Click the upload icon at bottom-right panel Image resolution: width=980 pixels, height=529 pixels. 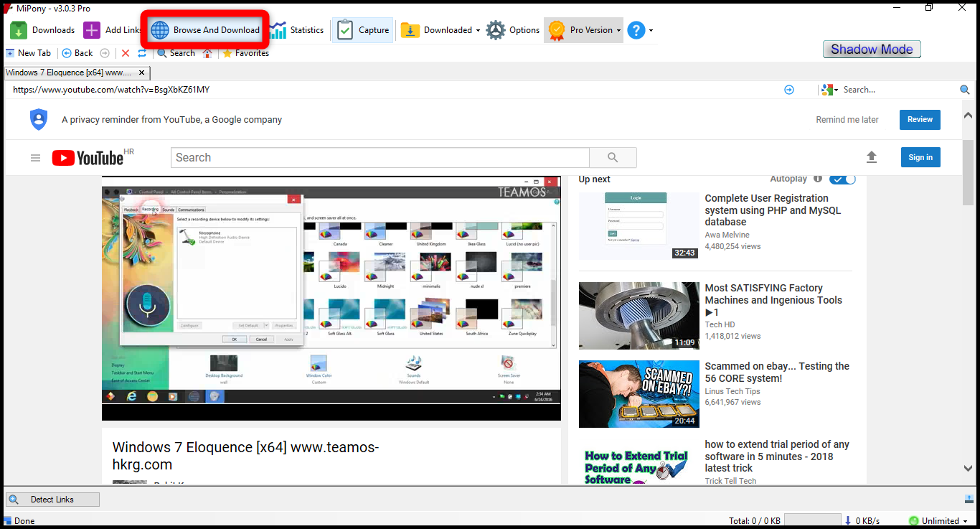click(969, 500)
